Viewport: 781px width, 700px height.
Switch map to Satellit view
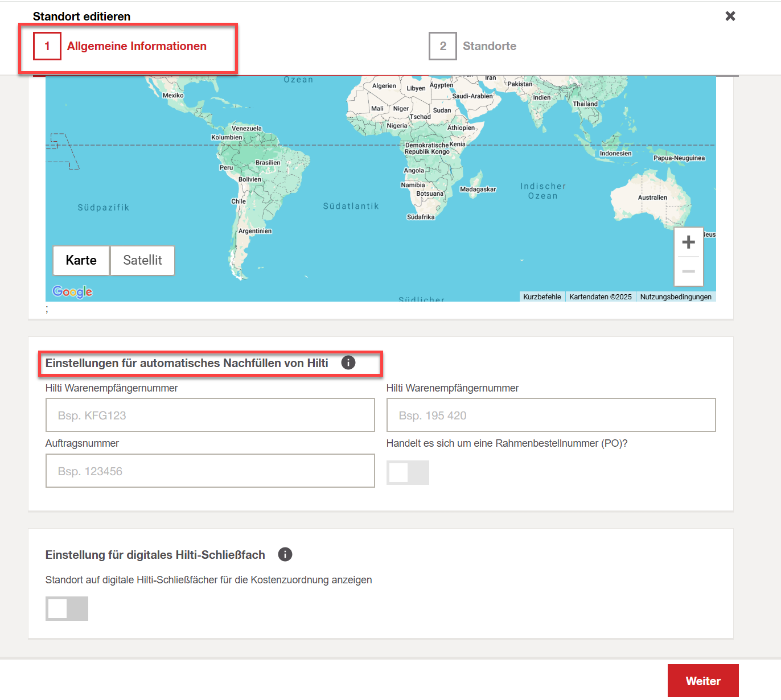pos(142,261)
